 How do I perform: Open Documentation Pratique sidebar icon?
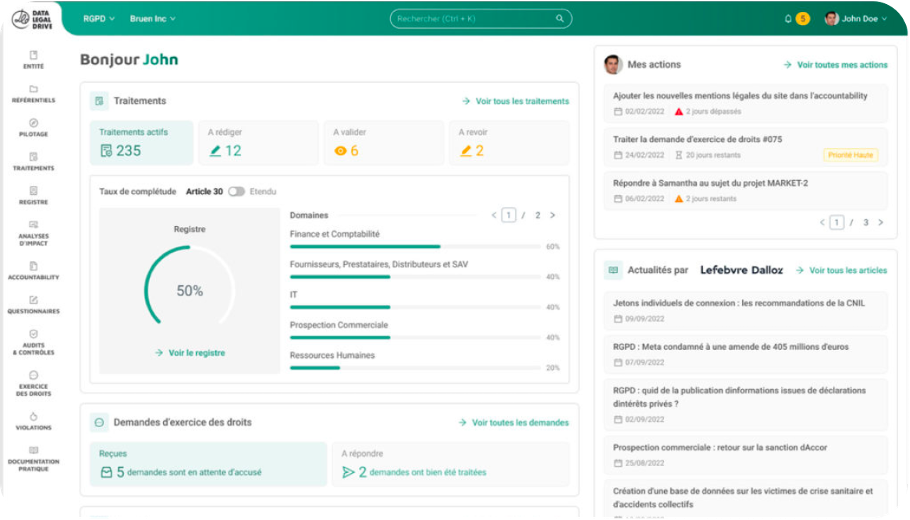click(33, 451)
